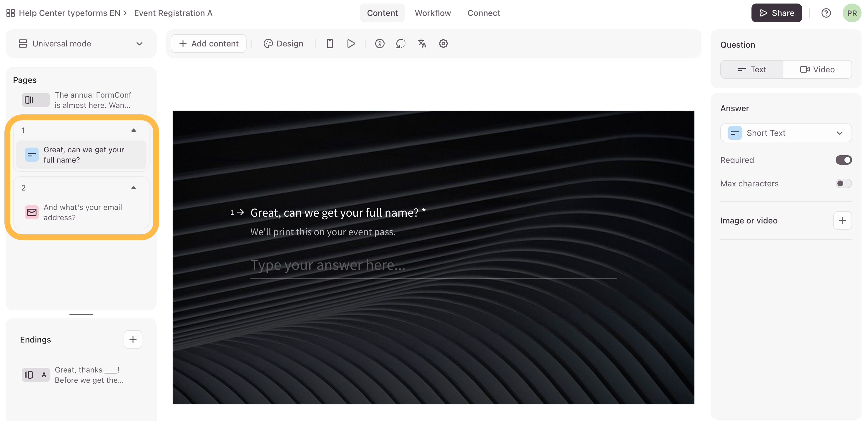
Task: Click the Universal mode layout icon
Action: [23, 44]
